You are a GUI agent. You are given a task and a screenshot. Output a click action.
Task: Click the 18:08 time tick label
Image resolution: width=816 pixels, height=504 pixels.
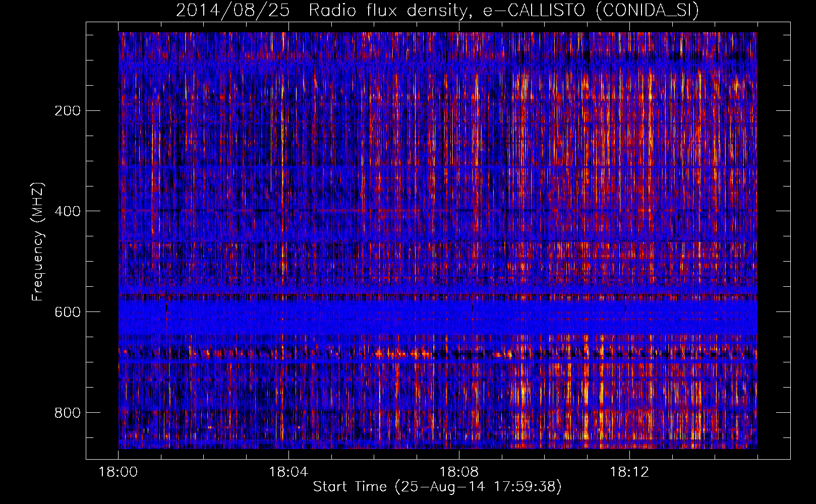[459, 472]
